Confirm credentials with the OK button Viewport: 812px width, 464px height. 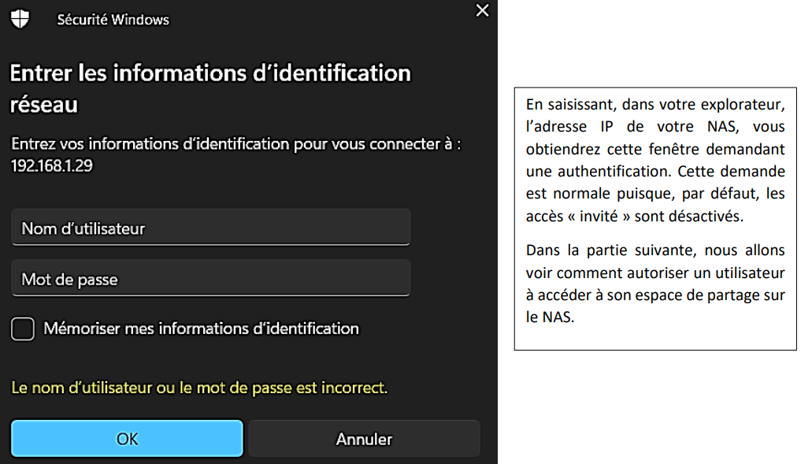(x=127, y=438)
